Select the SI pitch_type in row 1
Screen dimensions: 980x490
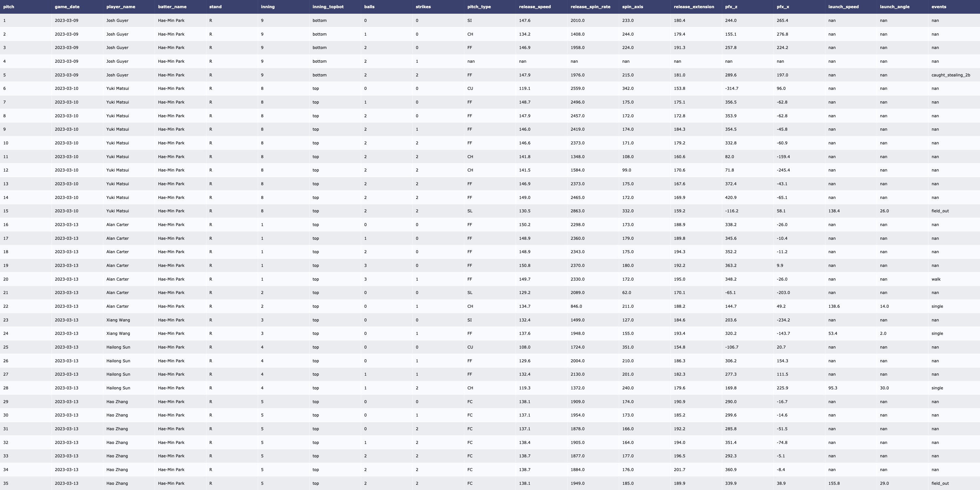tap(469, 21)
